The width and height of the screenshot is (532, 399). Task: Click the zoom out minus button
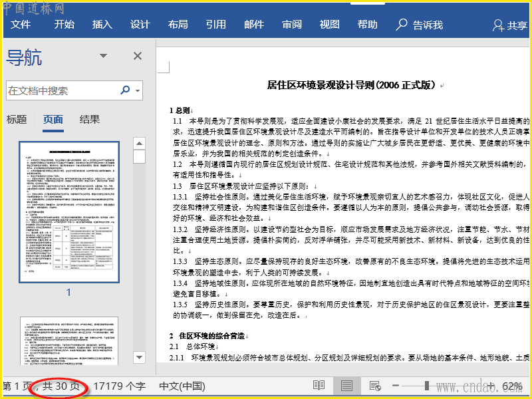coord(396,386)
